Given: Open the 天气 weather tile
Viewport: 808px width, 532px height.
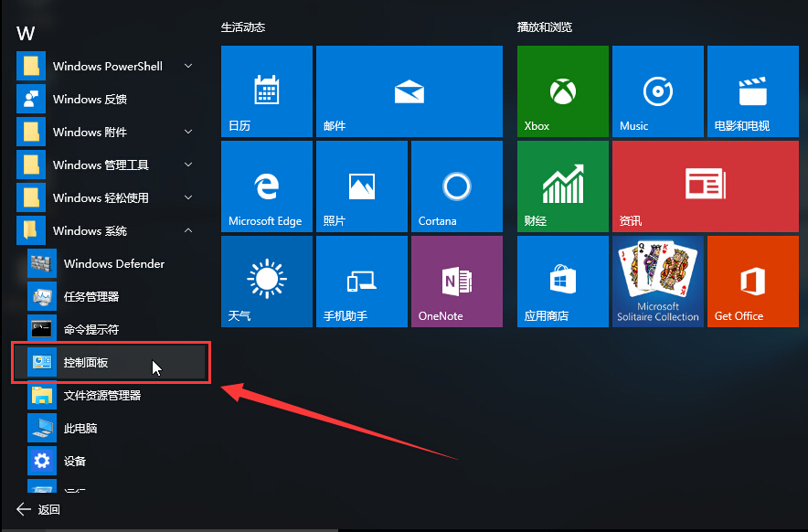Looking at the screenshot, I should tap(266, 282).
